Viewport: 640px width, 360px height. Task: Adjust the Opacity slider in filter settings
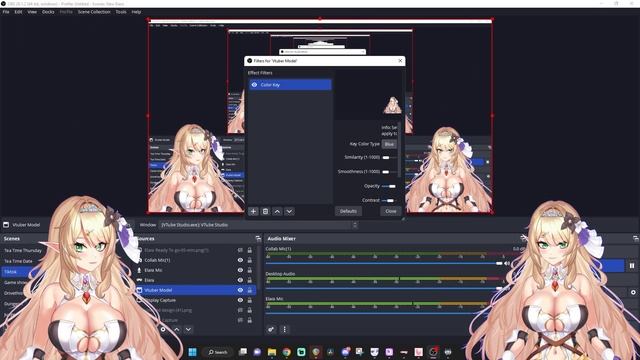click(389, 186)
